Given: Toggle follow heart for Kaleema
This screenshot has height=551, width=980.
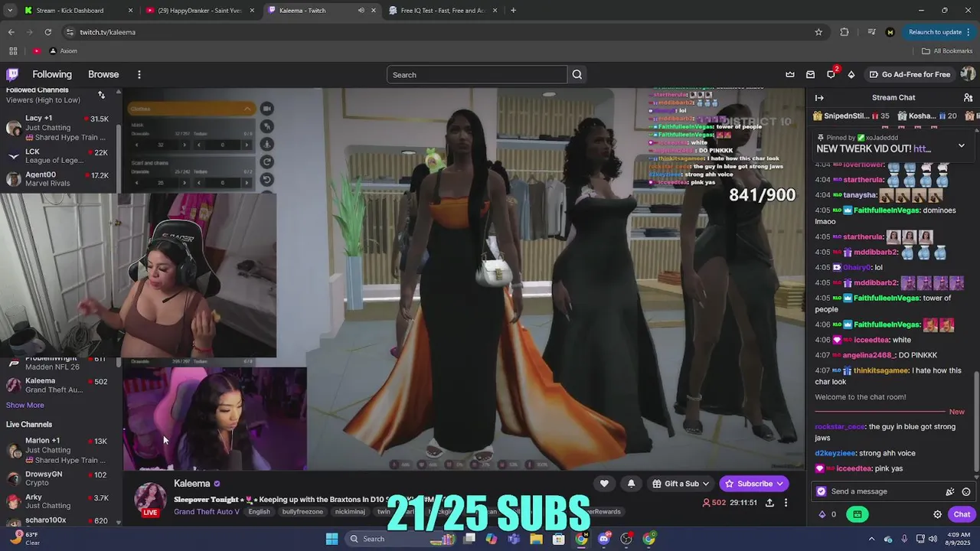Looking at the screenshot, I should [x=604, y=483].
